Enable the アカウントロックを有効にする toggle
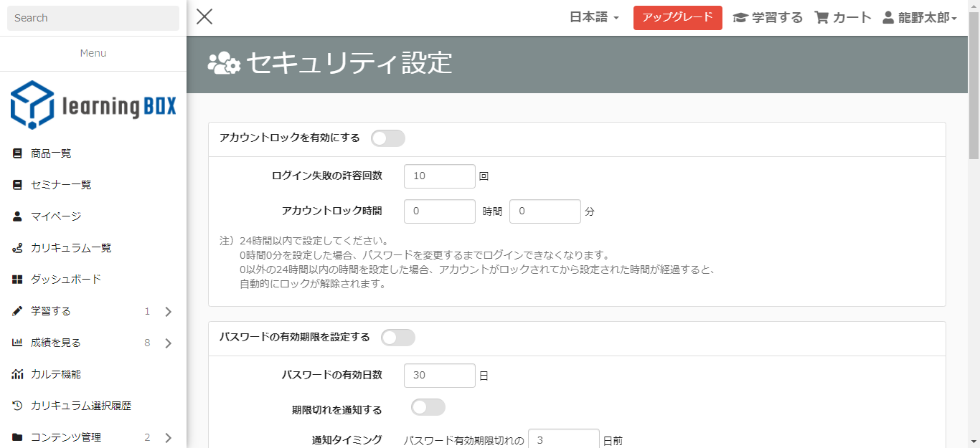Image resolution: width=980 pixels, height=448 pixels. point(388,138)
